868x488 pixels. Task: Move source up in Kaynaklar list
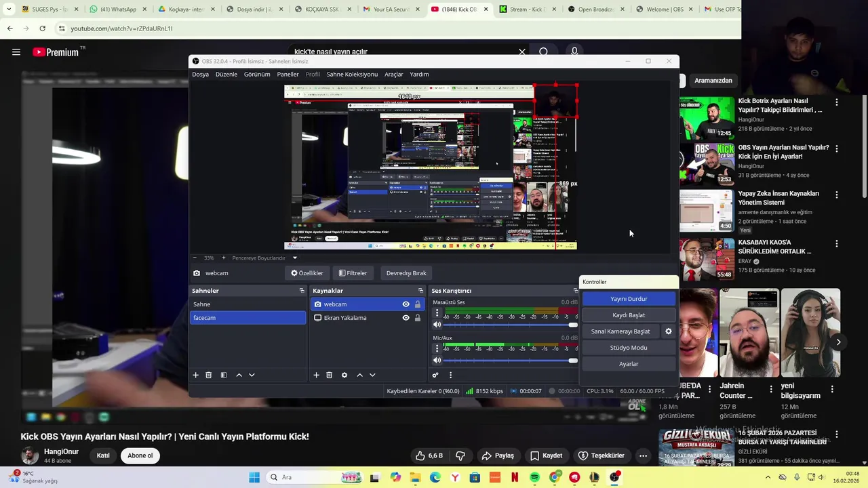359,375
